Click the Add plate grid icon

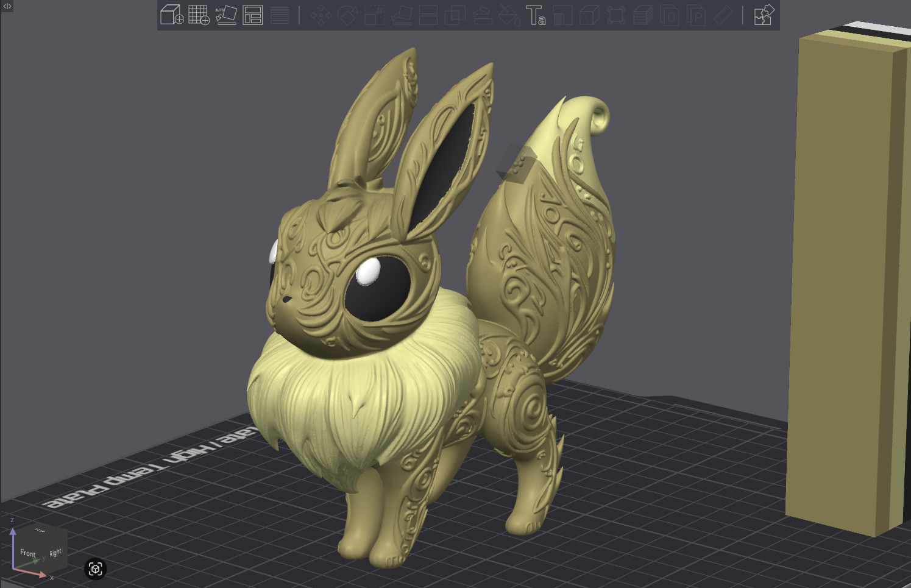tap(199, 15)
